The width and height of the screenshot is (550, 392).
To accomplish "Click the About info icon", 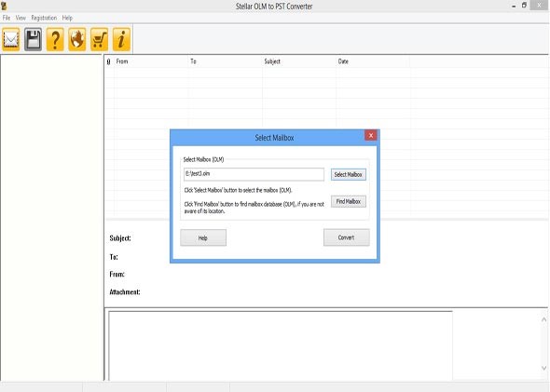I will (121, 39).
